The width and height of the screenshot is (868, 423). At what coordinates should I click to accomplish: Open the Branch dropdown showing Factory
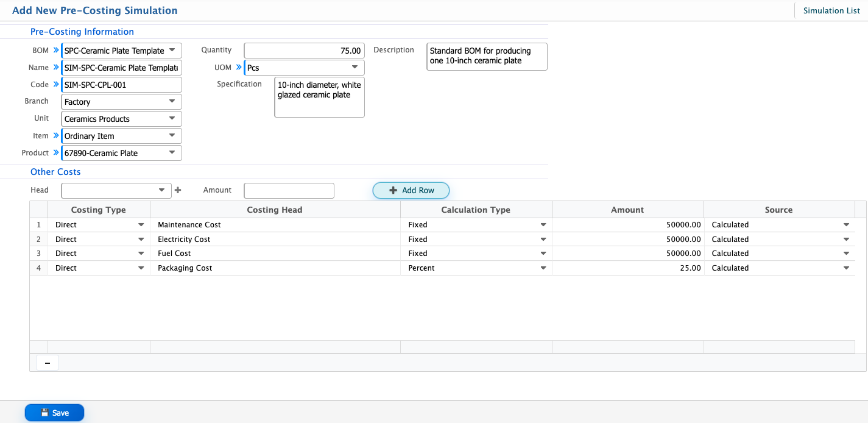pyautogui.click(x=122, y=102)
